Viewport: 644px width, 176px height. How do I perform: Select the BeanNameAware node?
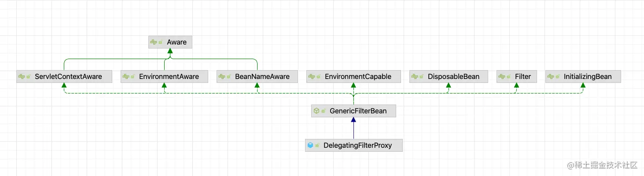257,77
